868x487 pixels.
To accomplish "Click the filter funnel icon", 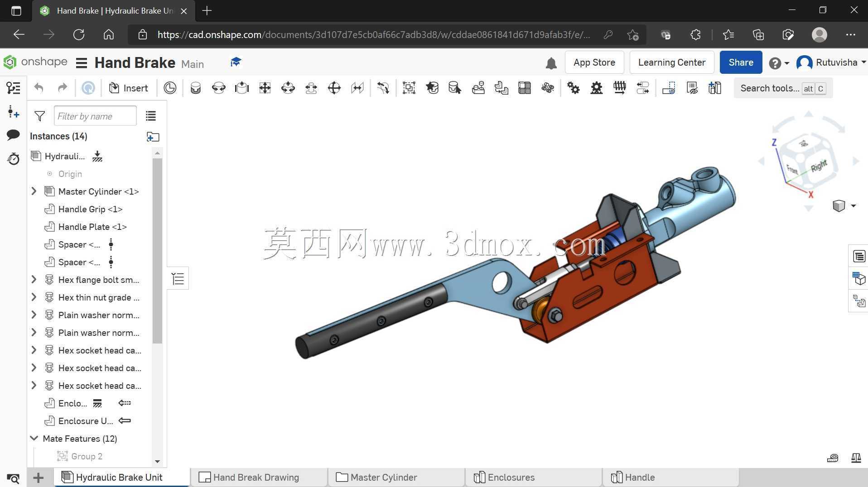I will point(40,116).
